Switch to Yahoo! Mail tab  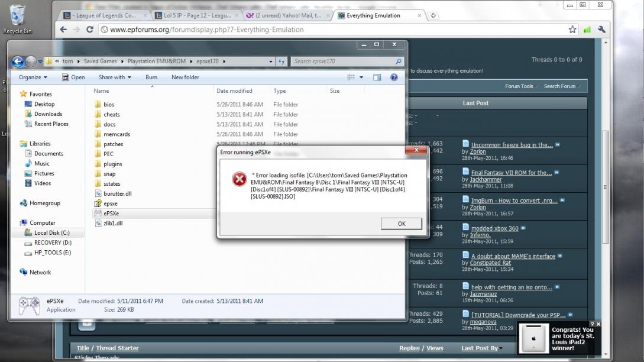pyautogui.click(x=287, y=15)
